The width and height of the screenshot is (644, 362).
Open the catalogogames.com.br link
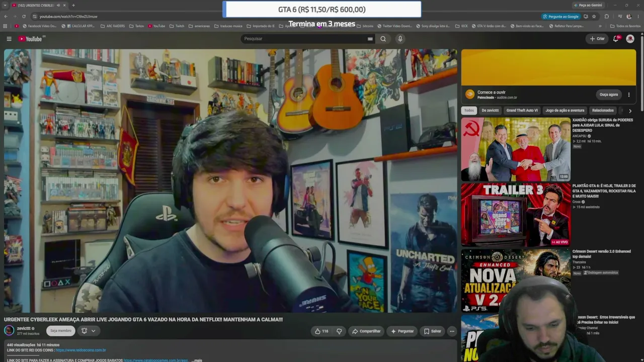coord(155,360)
